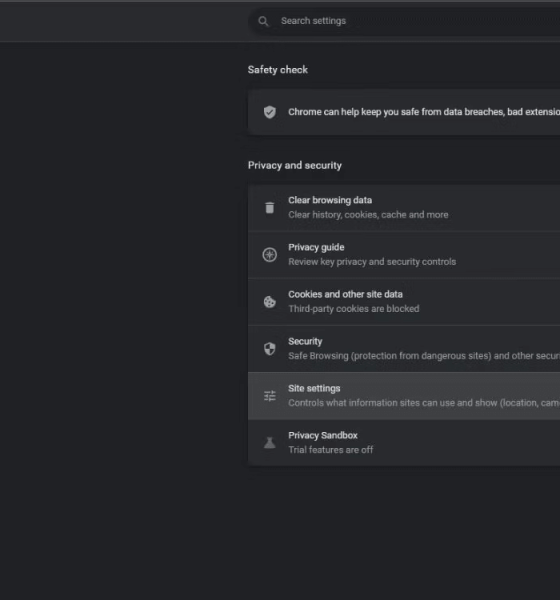Open Cookies and other site data

pos(404,302)
